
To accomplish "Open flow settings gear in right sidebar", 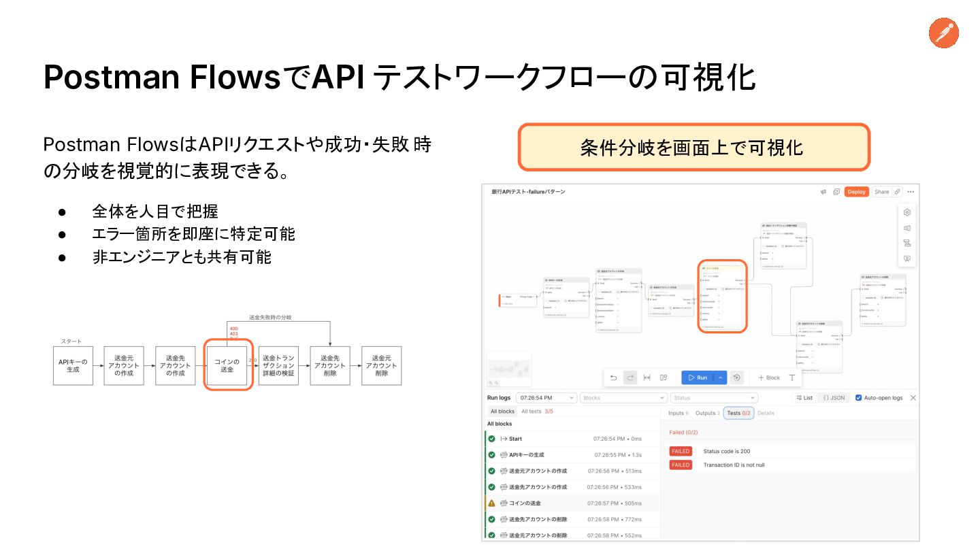I will 906,212.
